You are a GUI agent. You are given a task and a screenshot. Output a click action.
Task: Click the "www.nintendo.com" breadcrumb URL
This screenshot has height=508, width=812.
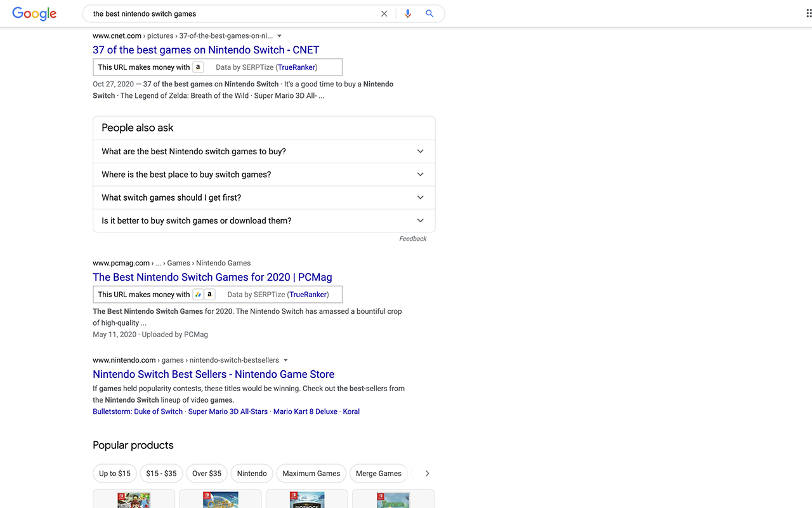(x=124, y=360)
